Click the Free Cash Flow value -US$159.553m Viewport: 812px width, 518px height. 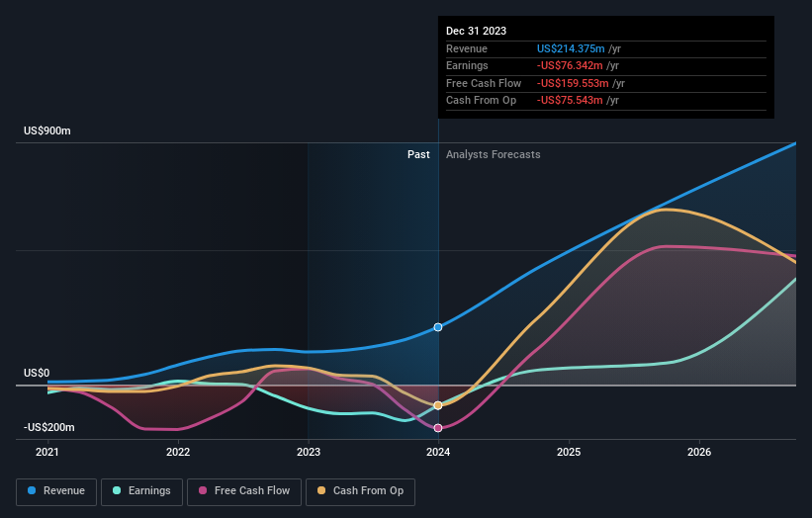click(573, 83)
